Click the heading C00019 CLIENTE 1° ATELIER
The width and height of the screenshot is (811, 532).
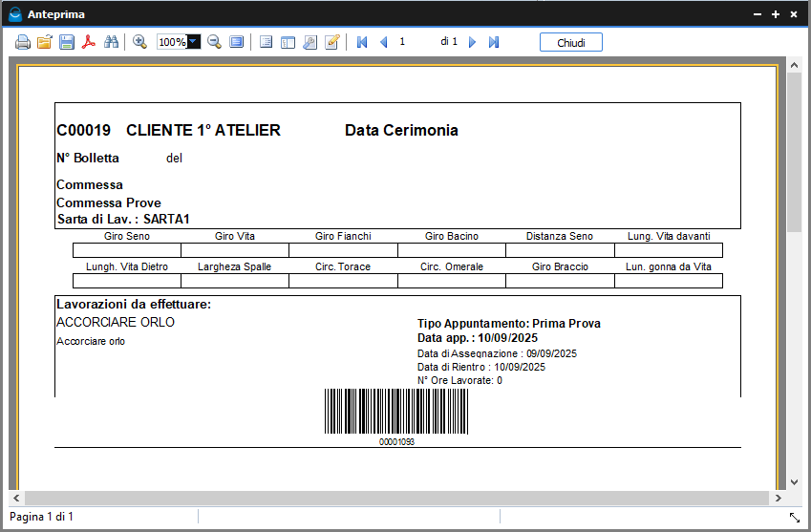(169, 130)
